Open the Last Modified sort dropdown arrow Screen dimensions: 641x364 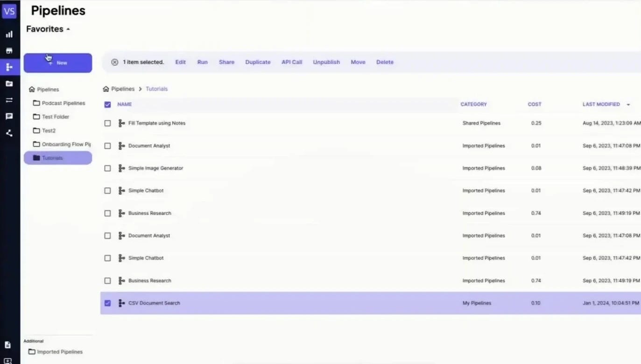tap(628, 104)
